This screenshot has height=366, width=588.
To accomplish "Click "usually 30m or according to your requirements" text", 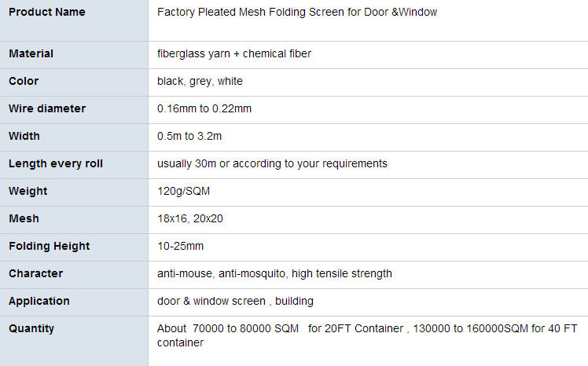I will click(x=272, y=163).
